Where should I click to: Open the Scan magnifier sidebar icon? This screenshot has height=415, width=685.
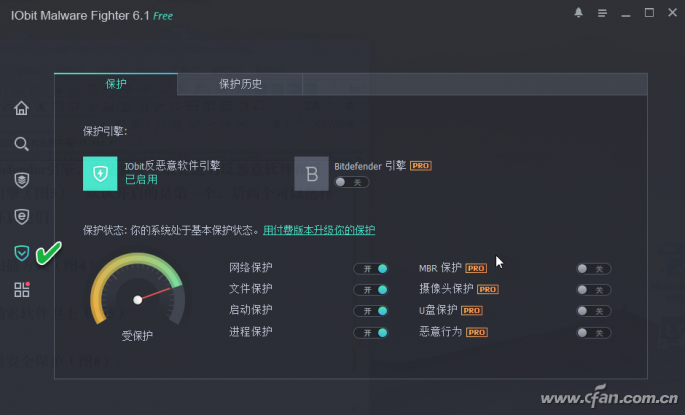pyautogui.click(x=21, y=144)
